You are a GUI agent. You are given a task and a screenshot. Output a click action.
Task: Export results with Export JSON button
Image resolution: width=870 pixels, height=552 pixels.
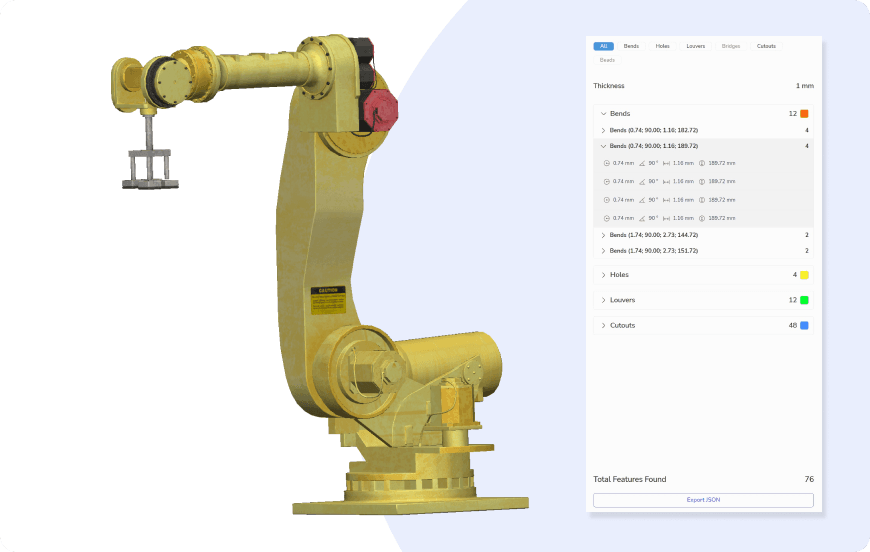(x=704, y=500)
